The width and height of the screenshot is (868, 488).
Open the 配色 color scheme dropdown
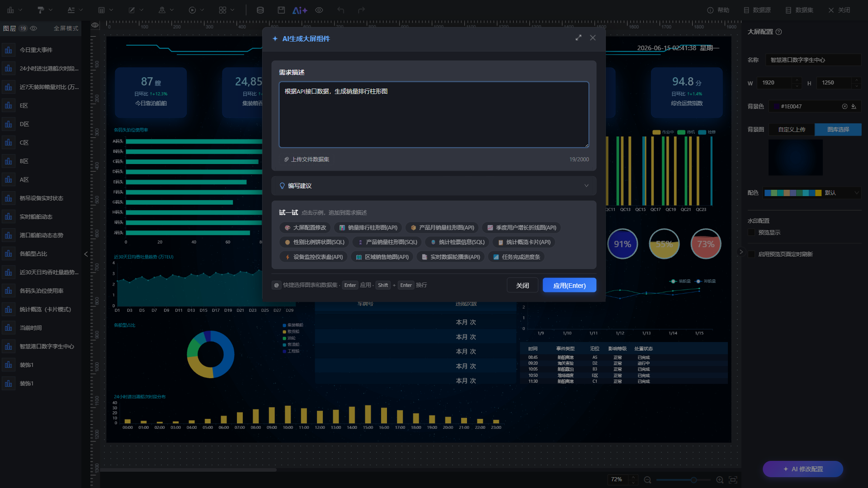812,193
